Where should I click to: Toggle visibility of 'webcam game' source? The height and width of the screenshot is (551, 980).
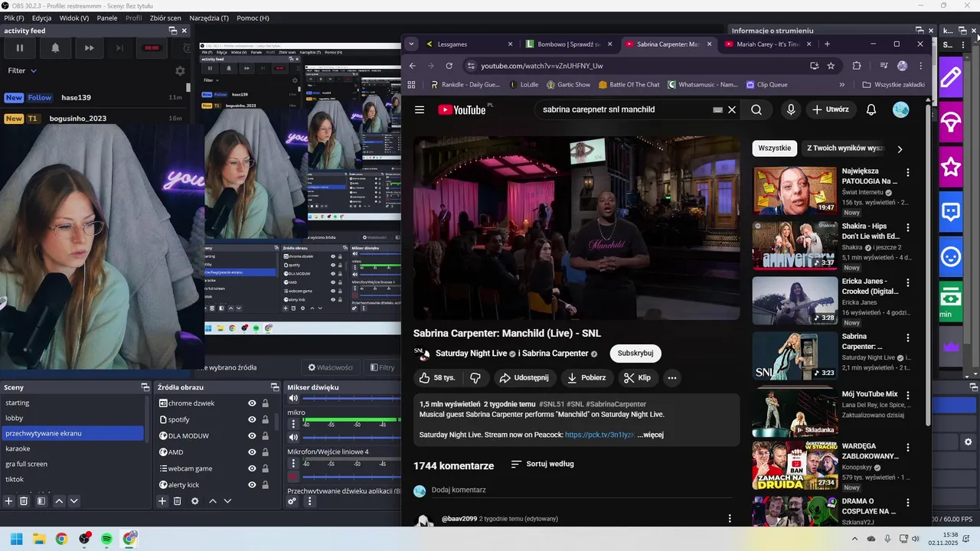[252, 468]
